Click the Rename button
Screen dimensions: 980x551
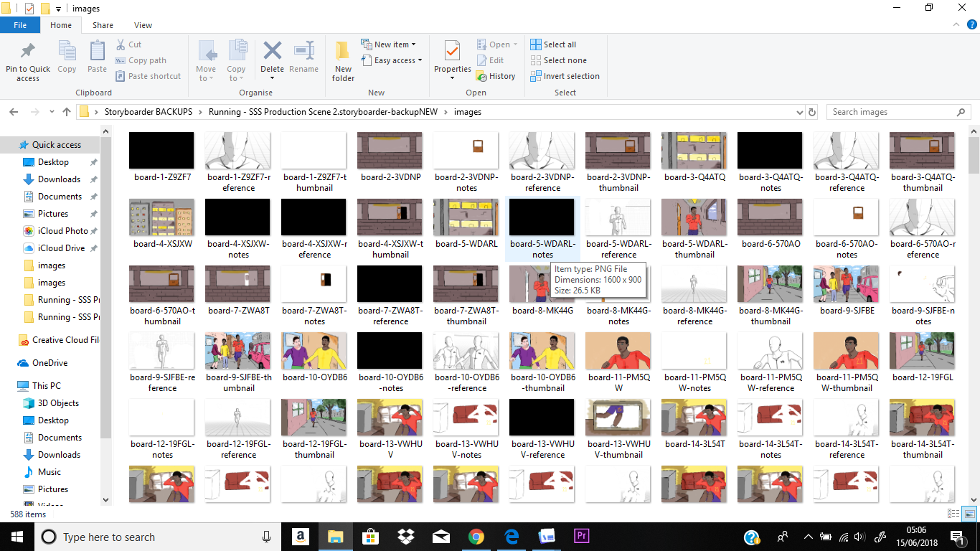pos(303,56)
